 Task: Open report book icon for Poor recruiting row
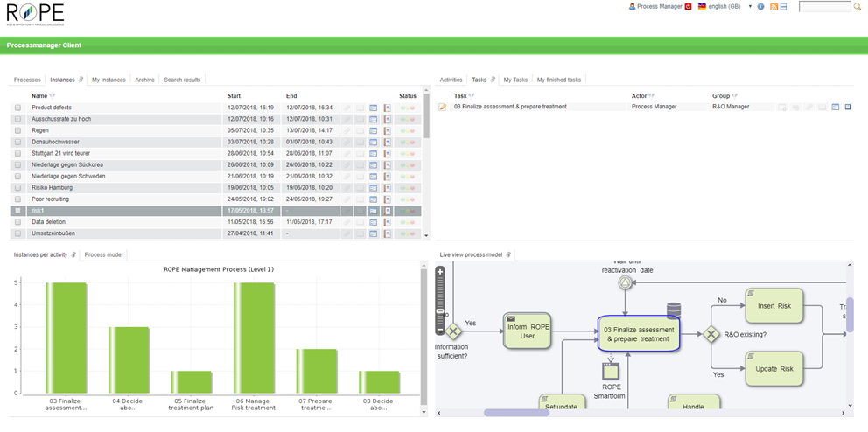(387, 199)
